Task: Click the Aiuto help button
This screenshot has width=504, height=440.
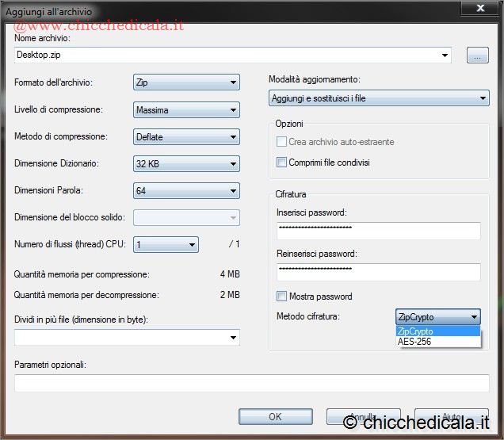Action: click(452, 417)
